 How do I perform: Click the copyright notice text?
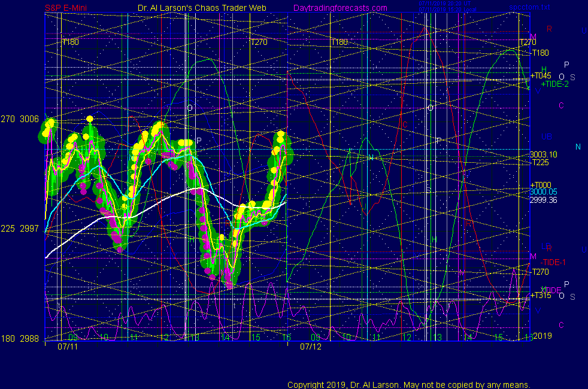pos(409,385)
